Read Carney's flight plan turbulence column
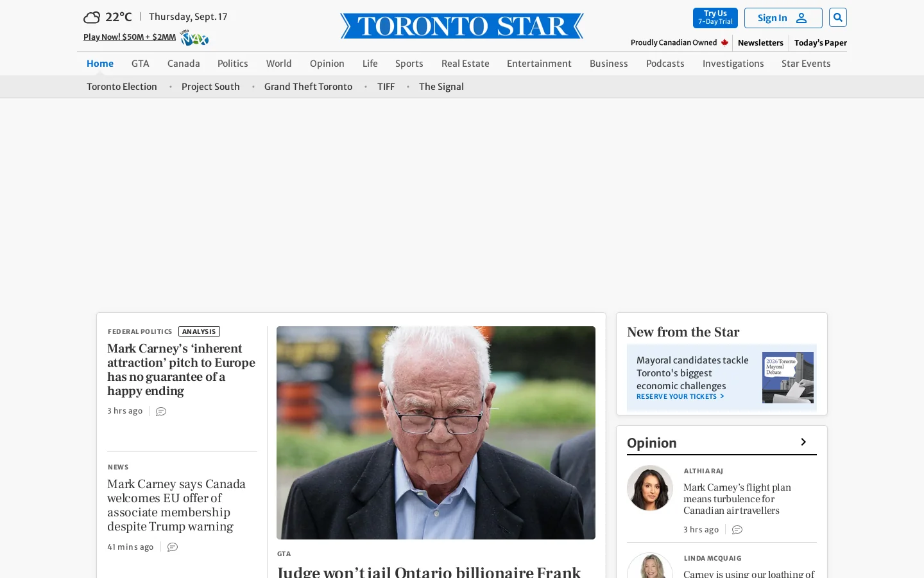The width and height of the screenshot is (924, 578). pos(737,499)
